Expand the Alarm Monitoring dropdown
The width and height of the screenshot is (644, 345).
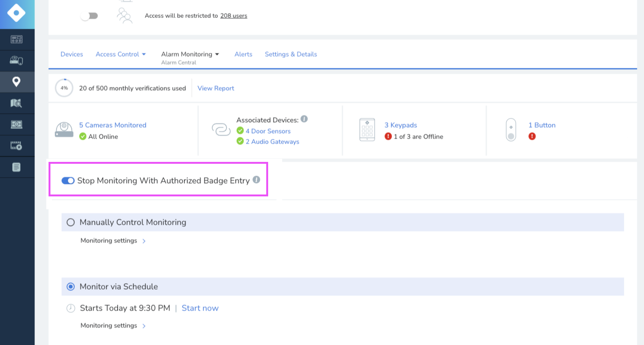tap(190, 54)
